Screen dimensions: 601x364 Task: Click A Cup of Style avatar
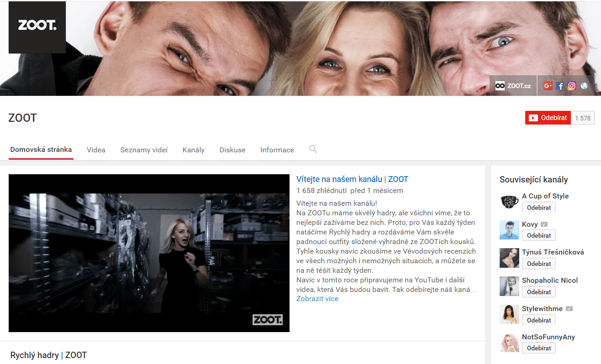[509, 202]
